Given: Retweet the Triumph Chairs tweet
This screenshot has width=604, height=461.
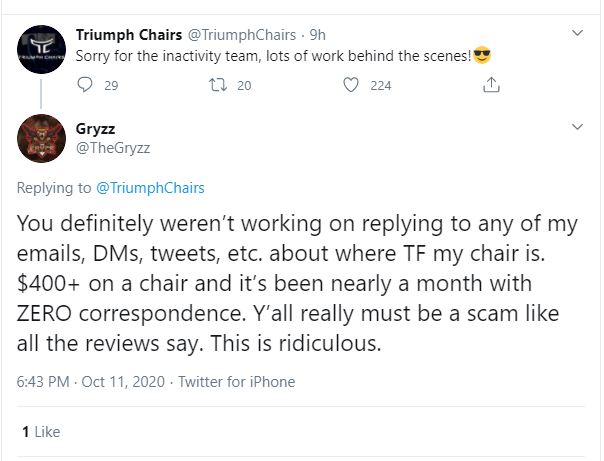Looking at the screenshot, I should click(218, 85).
